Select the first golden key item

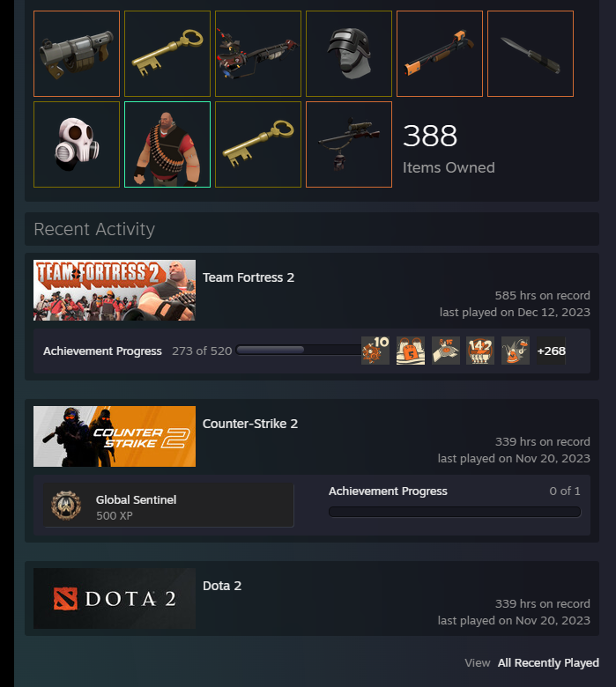tap(167, 54)
